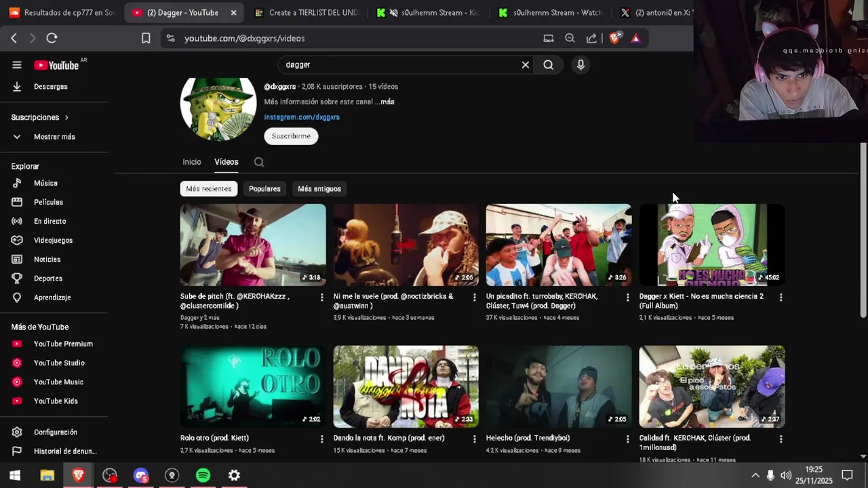Image resolution: width=868 pixels, height=488 pixels.
Task: Go to YouTube home via logo
Action: click(x=57, y=65)
